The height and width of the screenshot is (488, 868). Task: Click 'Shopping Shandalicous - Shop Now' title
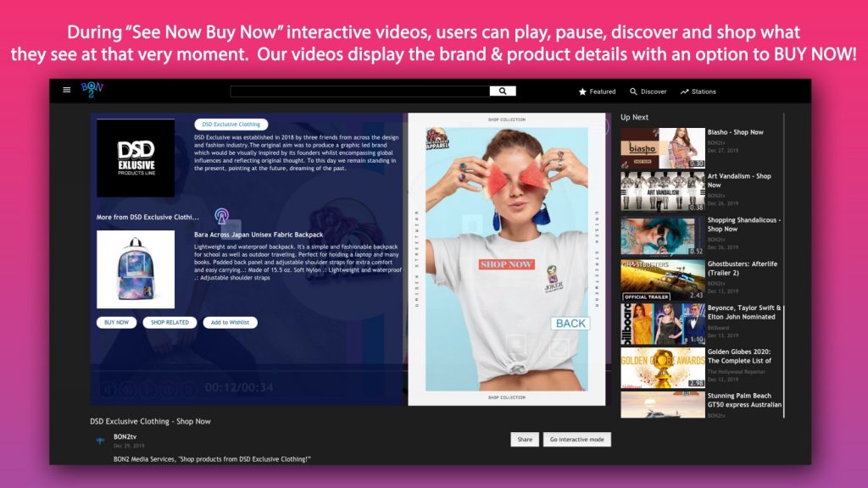pyautogui.click(x=744, y=225)
